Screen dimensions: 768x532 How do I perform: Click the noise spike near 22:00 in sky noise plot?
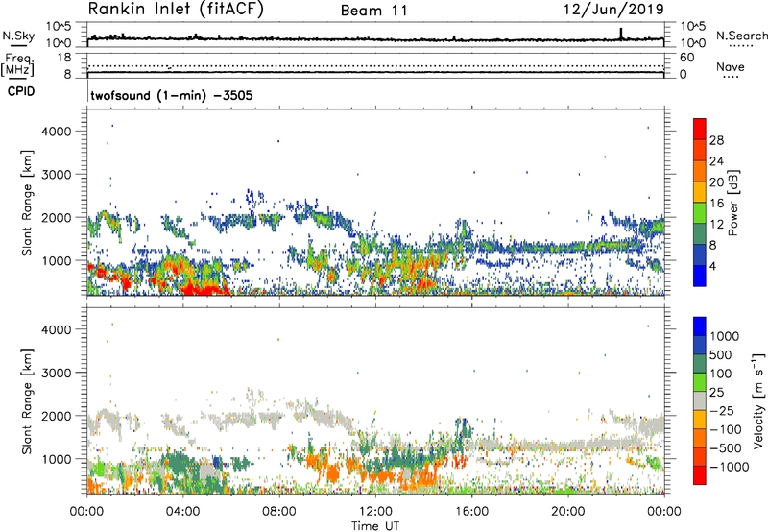621,34
